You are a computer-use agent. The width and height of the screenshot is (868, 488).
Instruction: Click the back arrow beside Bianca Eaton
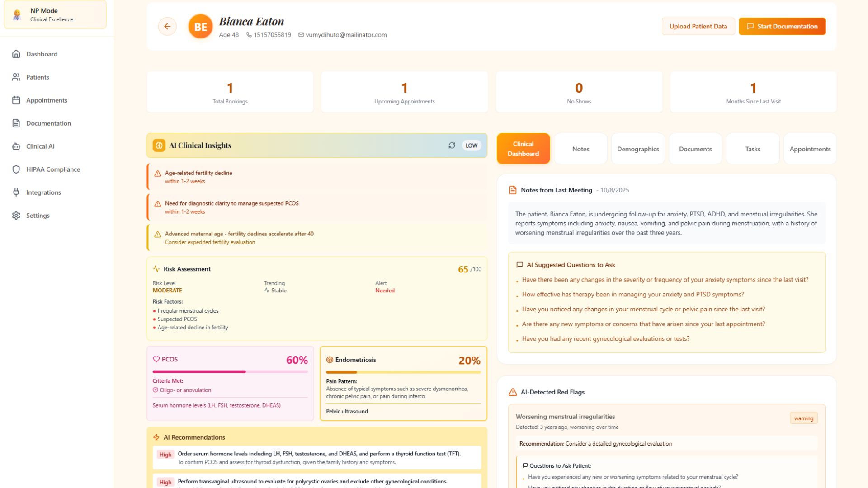click(167, 26)
